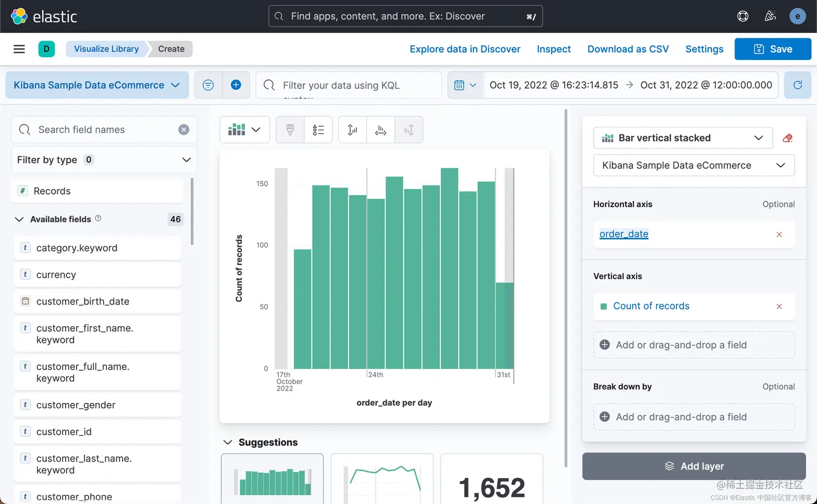Clear the layer with the eraser icon
This screenshot has width=817, height=504.
tap(788, 138)
